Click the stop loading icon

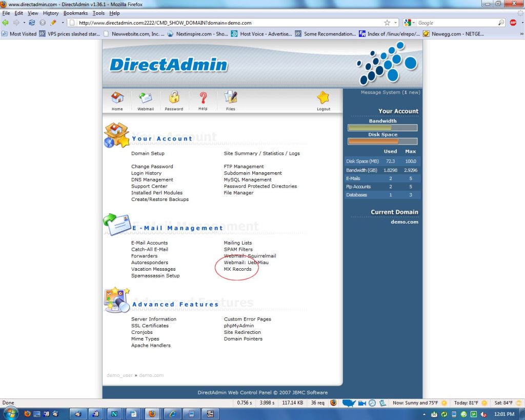tap(43, 23)
